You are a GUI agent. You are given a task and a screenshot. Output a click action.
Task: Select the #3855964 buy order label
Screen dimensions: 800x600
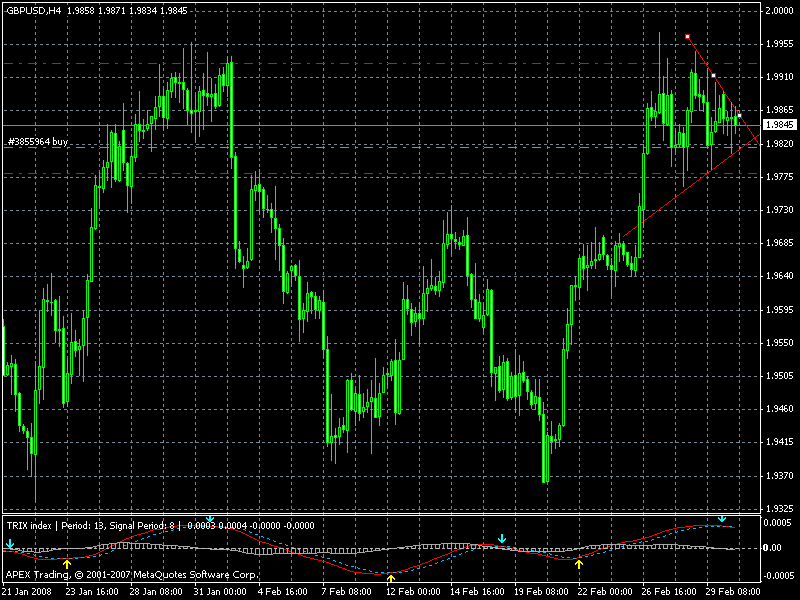tap(38, 142)
